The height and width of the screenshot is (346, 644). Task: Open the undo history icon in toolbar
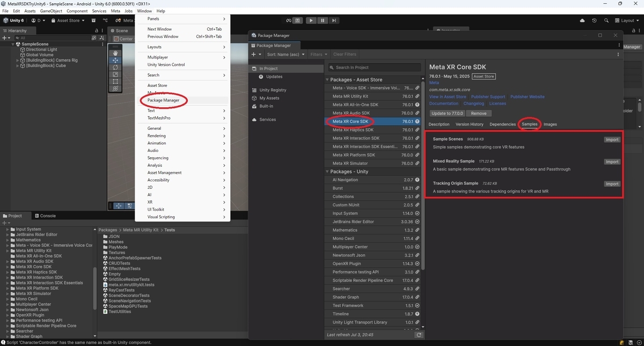click(x=594, y=20)
